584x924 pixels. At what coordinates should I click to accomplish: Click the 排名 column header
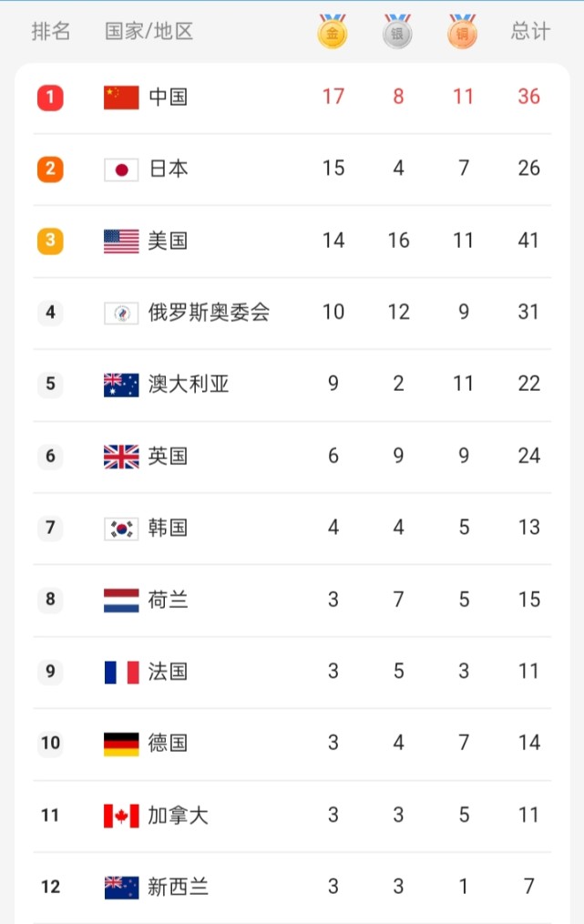pos(51,32)
